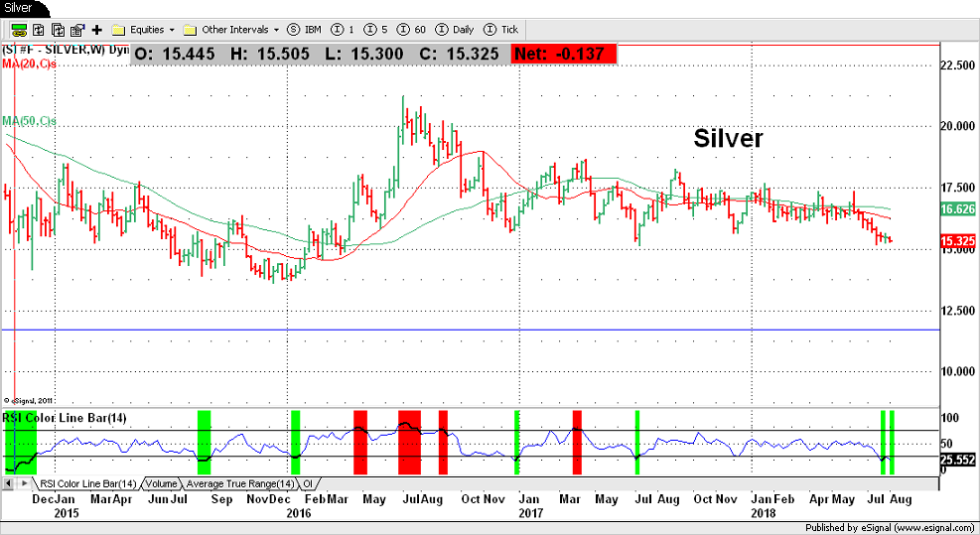Screen dimensions: 980x535
Task: Click the left tab scroll arrow
Action: (9, 483)
